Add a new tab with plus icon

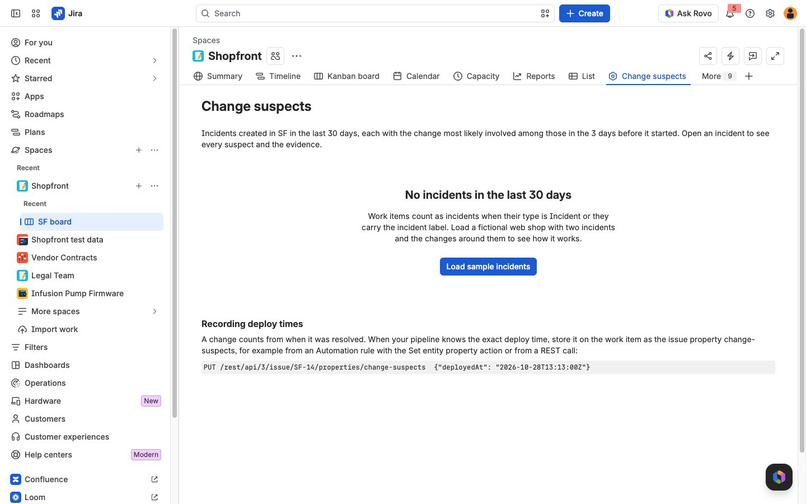point(749,76)
